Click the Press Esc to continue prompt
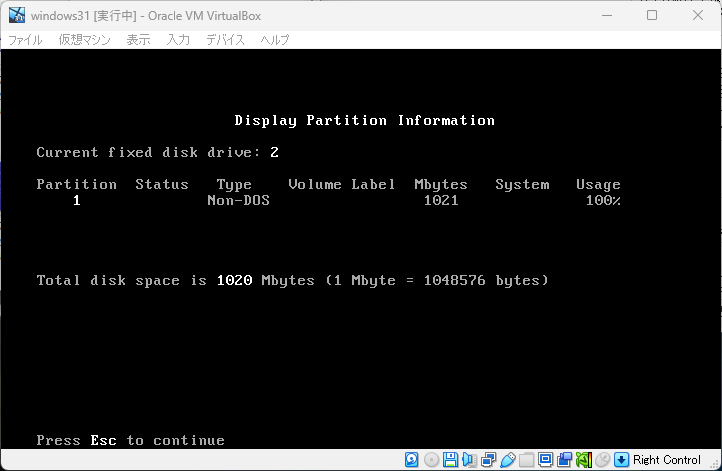Screen dimensions: 722x471 click(130, 441)
